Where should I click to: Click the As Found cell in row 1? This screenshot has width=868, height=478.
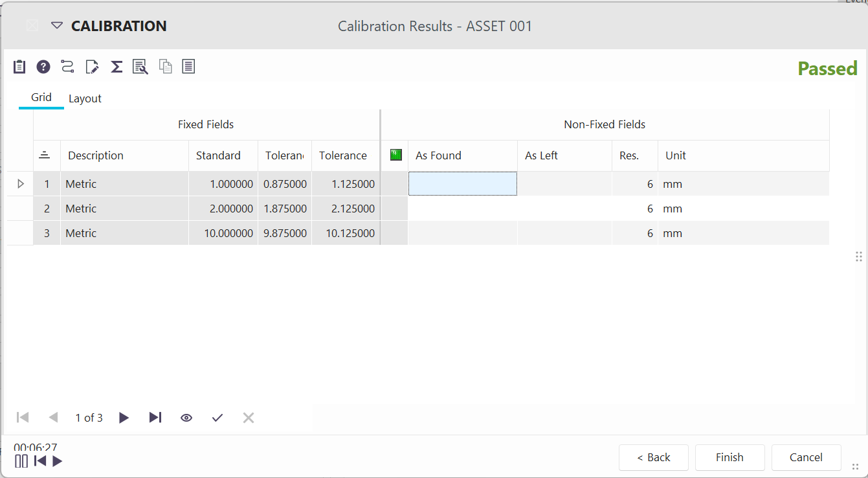point(462,184)
